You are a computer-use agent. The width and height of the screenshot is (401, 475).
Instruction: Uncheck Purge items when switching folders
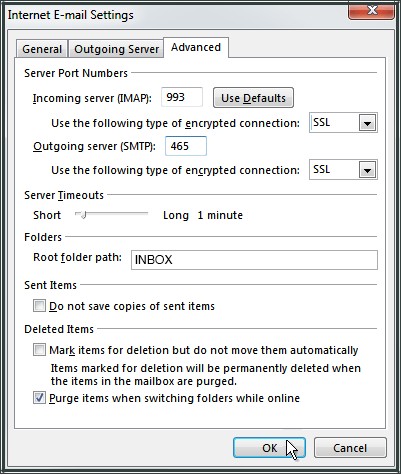point(39,398)
